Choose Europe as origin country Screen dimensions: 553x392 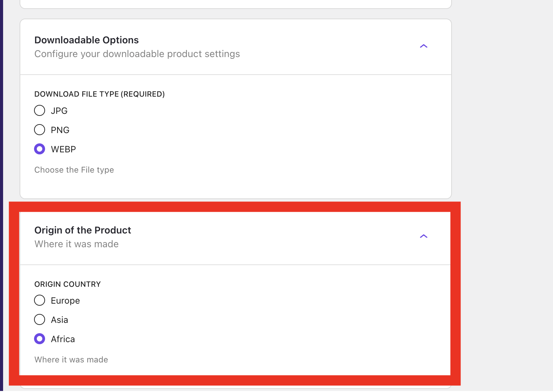coord(40,300)
